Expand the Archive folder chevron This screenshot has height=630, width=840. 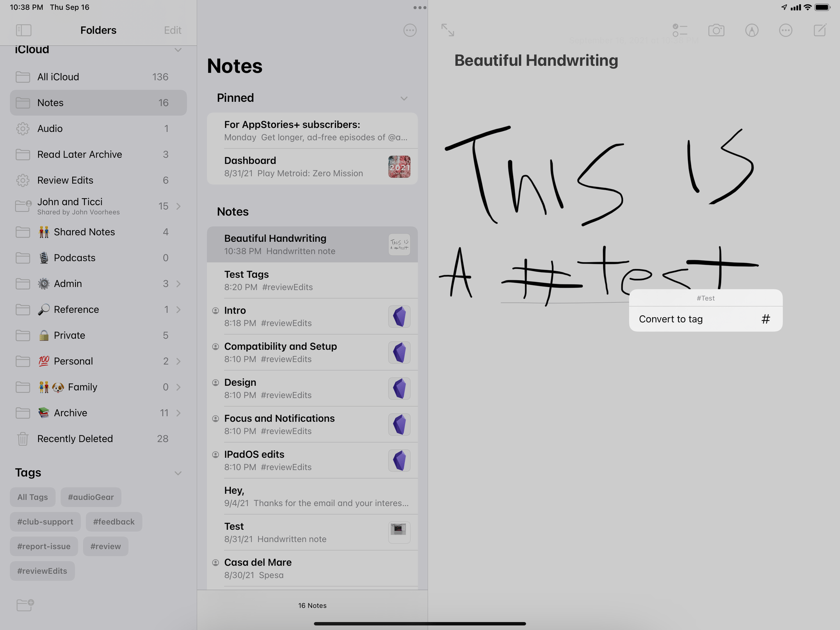click(178, 413)
